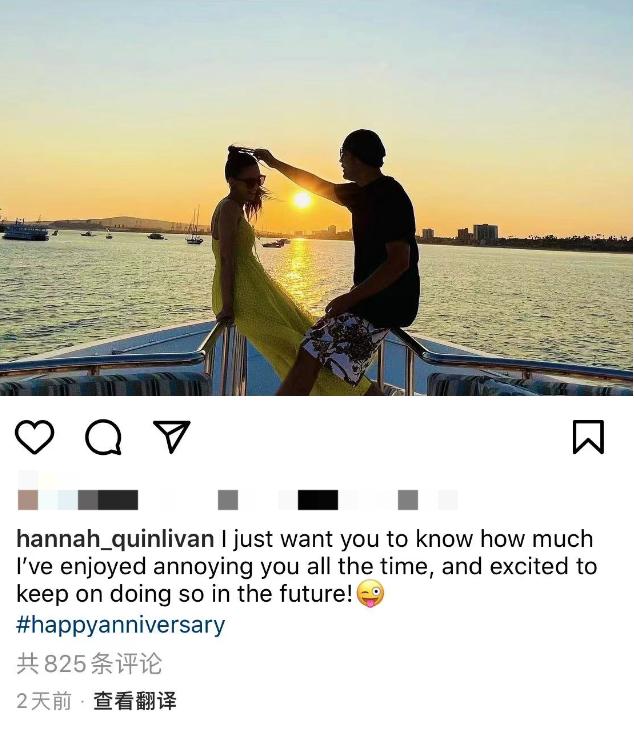Click 查看翻译 to see translation
Image resolution: width=634 pixels, height=732 pixels.
click(x=135, y=701)
